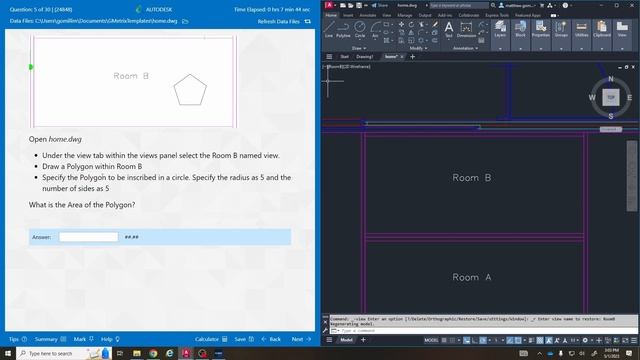Expand the Annotation panel dropdown
640x360 pixels.
point(466,48)
